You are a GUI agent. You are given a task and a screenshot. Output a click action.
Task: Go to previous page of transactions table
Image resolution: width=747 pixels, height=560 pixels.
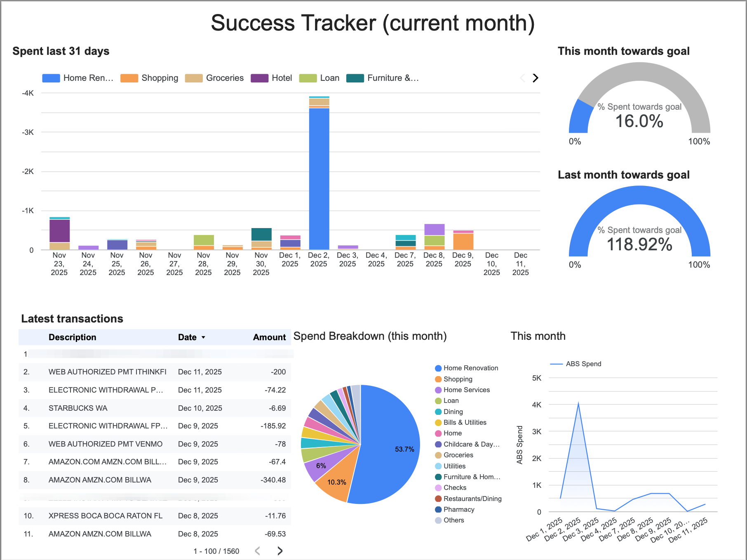pyautogui.click(x=258, y=551)
